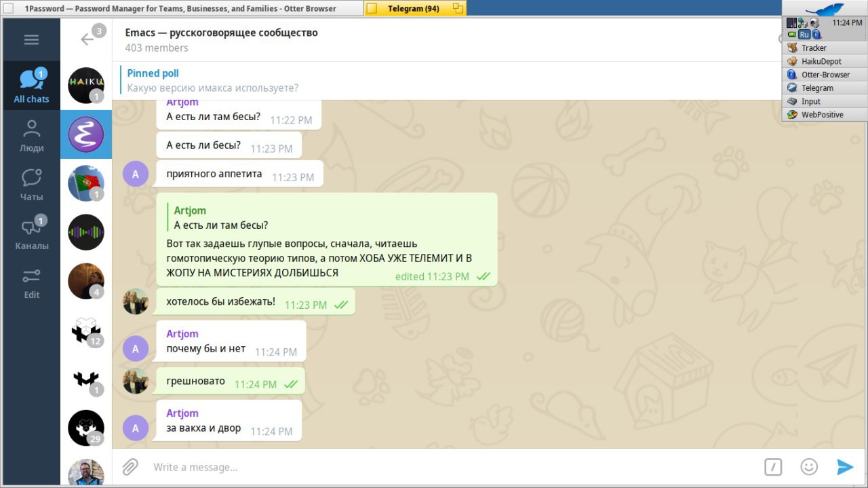The image size is (868, 488).
Task: Open the emoji picker smiley icon
Action: (809, 467)
